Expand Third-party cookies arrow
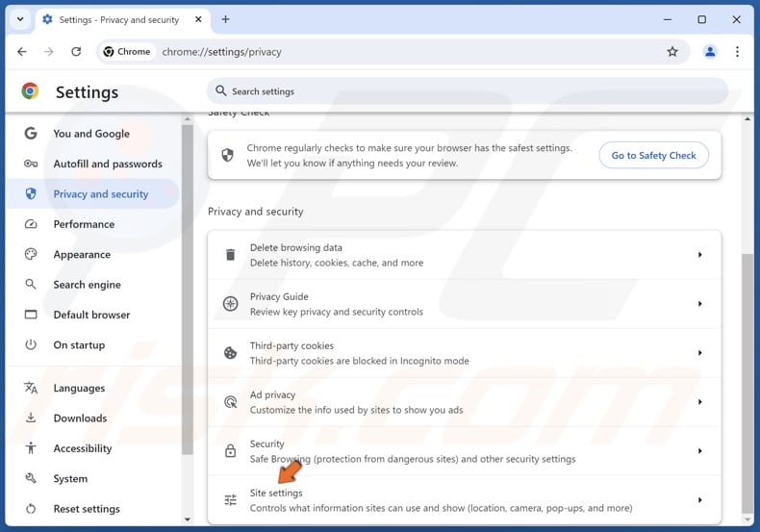 point(700,353)
